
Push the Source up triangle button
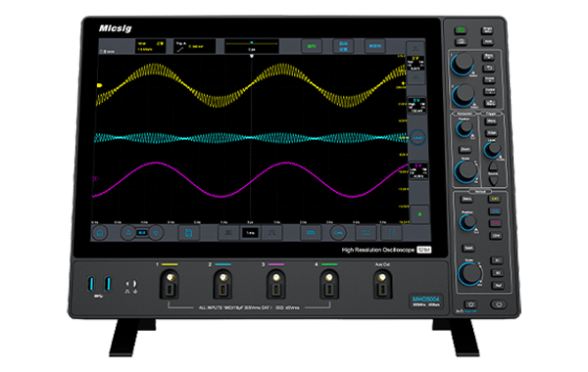[x=493, y=166]
